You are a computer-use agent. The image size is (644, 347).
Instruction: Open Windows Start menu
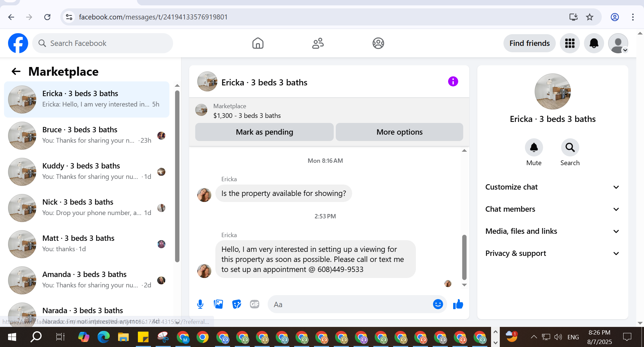pyautogui.click(x=12, y=337)
